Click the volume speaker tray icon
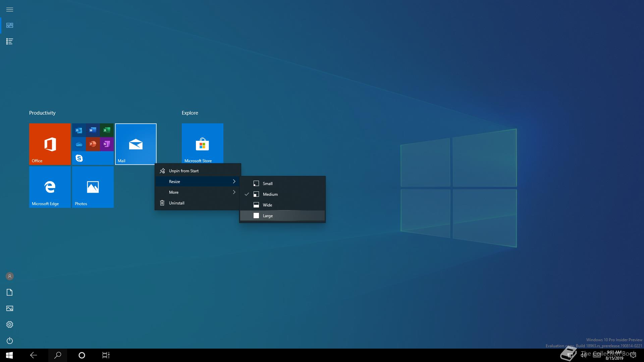This screenshot has width=644, height=362. click(x=583, y=355)
